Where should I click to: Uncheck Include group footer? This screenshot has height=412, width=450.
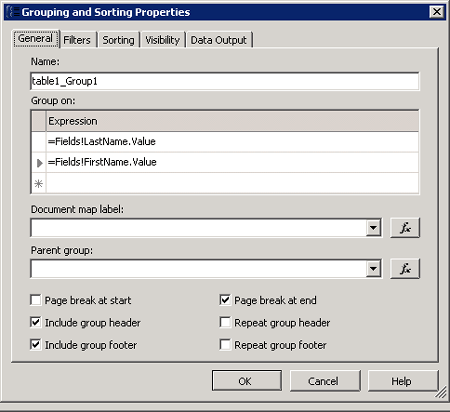(x=36, y=345)
